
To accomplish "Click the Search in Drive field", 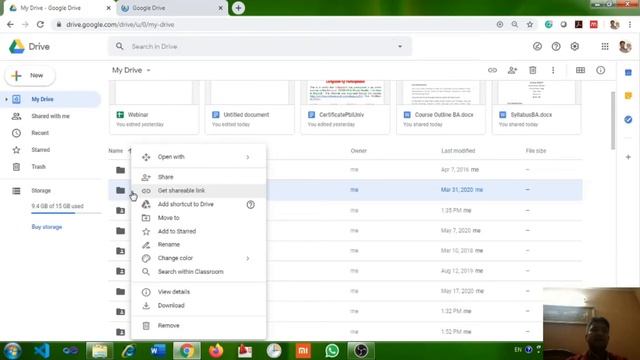I will point(260,47).
